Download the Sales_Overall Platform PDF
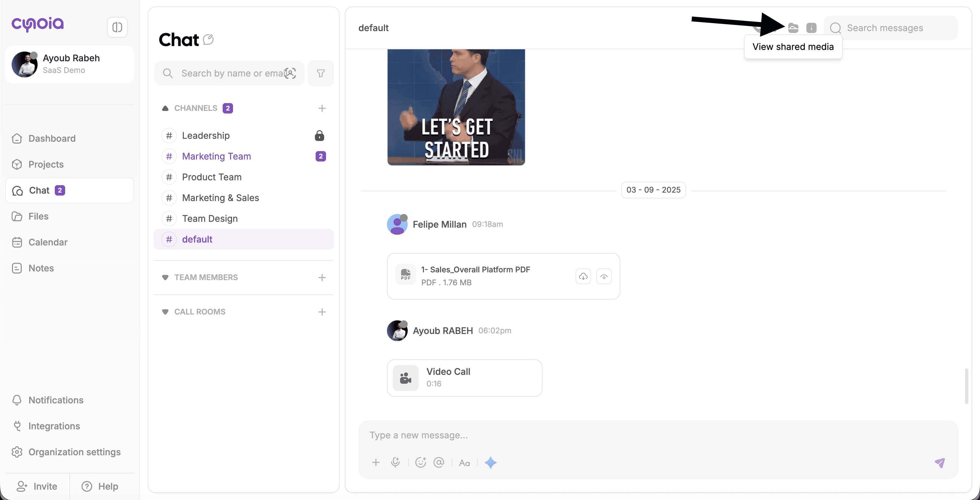Image resolution: width=980 pixels, height=500 pixels. 583,277
